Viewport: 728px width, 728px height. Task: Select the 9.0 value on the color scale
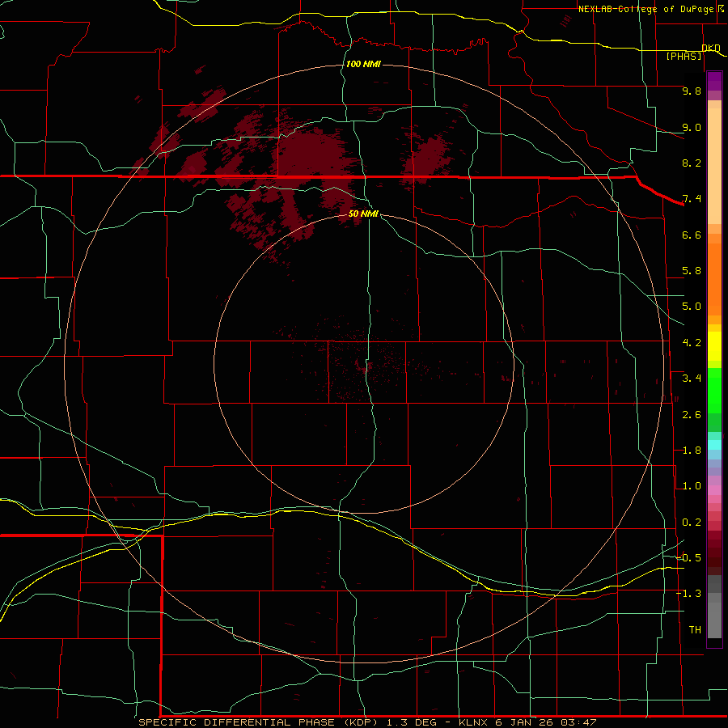(692, 127)
